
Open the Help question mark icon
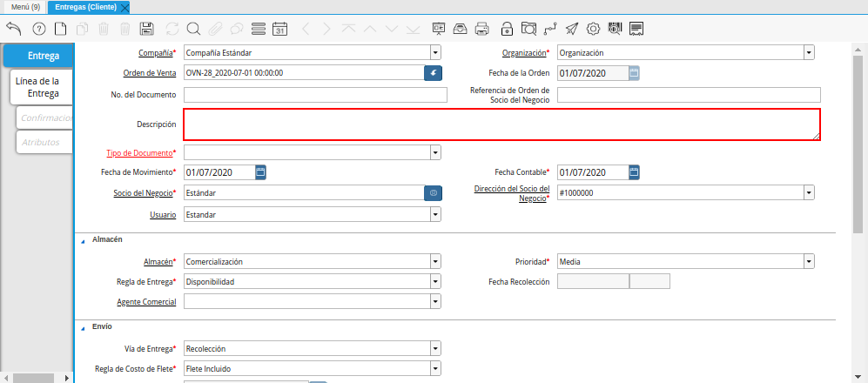[x=38, y=29]
